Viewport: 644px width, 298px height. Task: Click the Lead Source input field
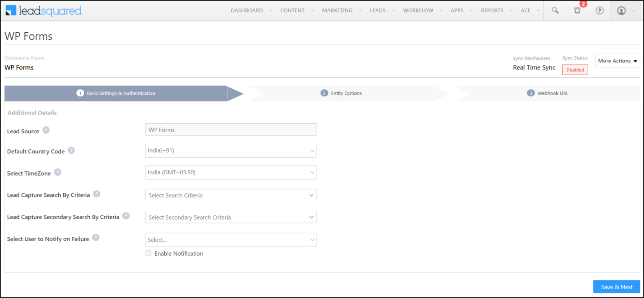tap(231, 130)
